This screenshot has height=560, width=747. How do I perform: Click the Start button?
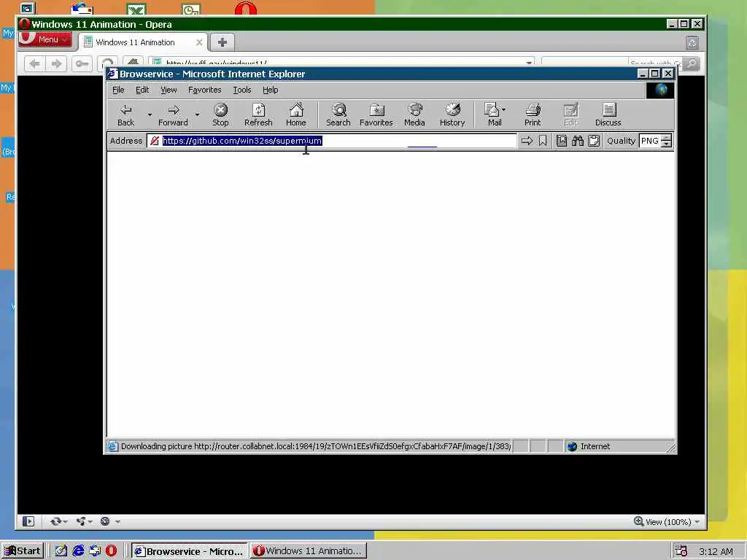point(23,551)
